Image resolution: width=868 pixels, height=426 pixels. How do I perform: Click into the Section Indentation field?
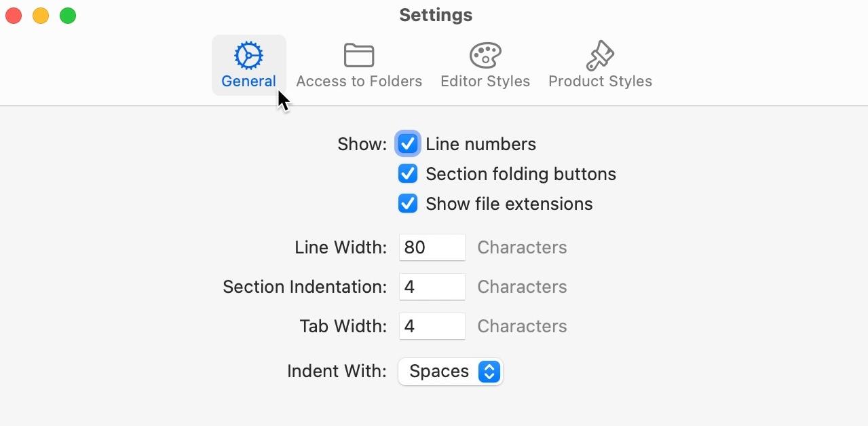pos(432,287)
